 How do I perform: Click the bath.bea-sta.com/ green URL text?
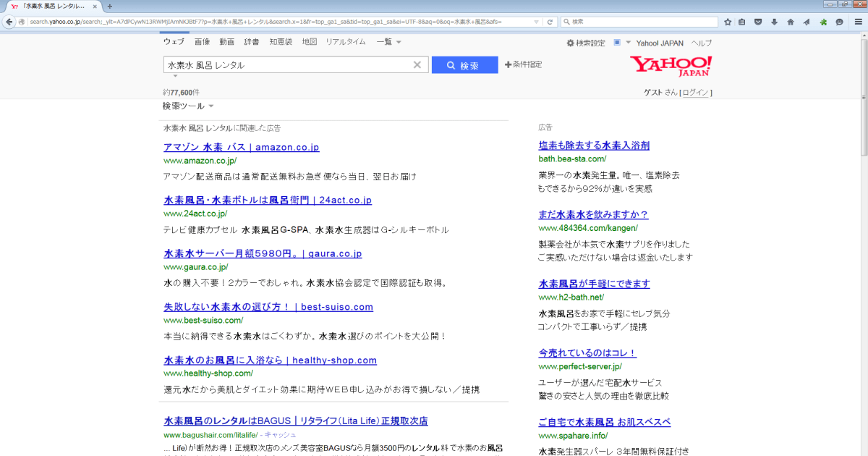pyautogui.click(x=572, y=159)
